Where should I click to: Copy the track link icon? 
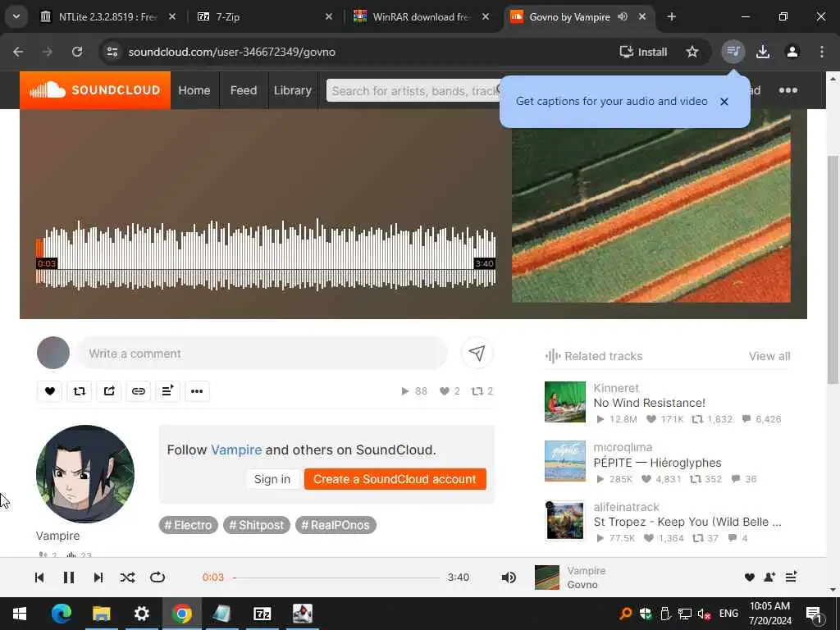pos(138,391)
